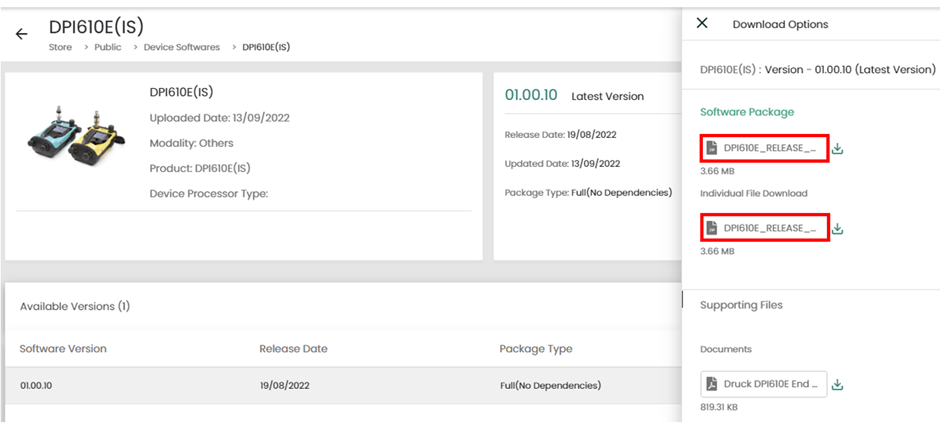Open Device Softwares breadcrumb link
This screenshot has width=940, height=426.
[182, 47]
